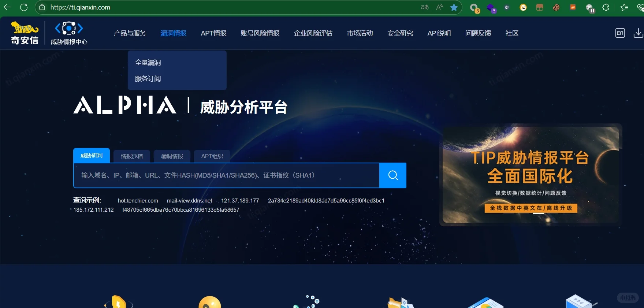Screen dimensions: 644x308
Task: Switch language with the EN icon
Action: pyautogui.click(x=620, y=33)
